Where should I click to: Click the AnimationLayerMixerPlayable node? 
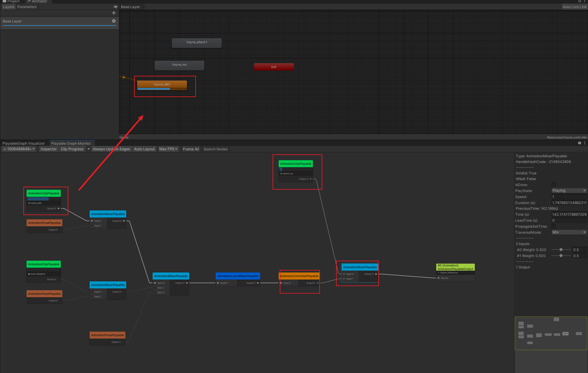[238, 276]
